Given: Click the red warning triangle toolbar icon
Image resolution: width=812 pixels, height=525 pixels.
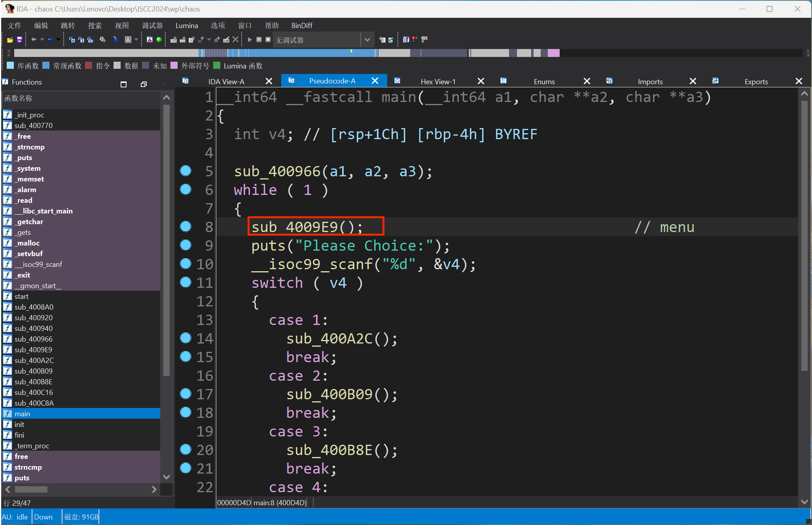Looking at the screenshot, I should pos(150,40).
